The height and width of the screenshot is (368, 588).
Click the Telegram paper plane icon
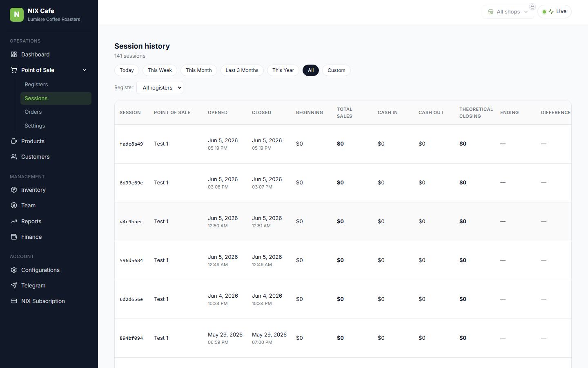[x=14, y=285]
